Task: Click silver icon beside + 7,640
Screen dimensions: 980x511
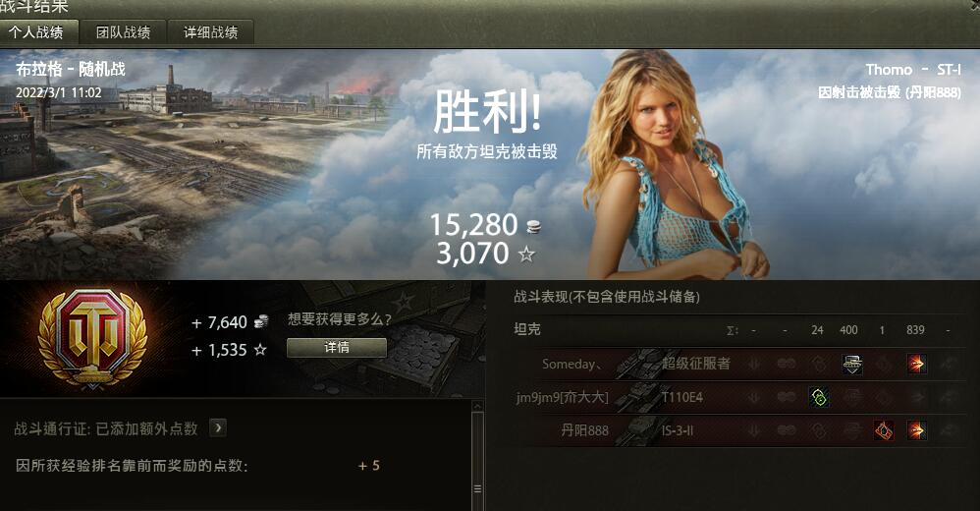Action: coord(261,322)
